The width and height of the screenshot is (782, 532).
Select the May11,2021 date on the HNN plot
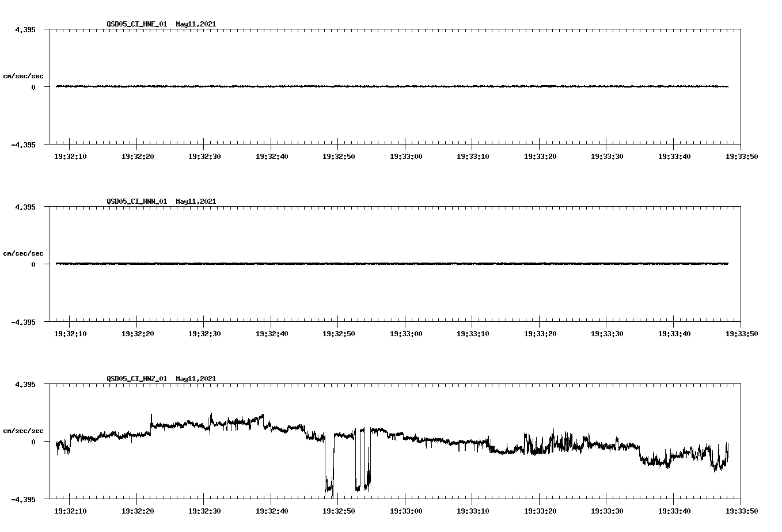pyautogui.click(x=196, y=202)
